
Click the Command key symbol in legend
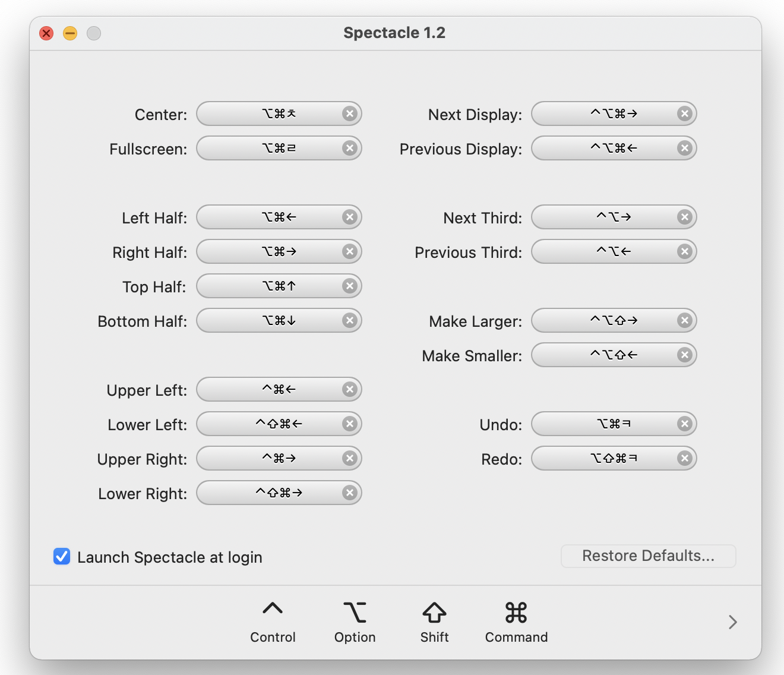click(516, 613)
